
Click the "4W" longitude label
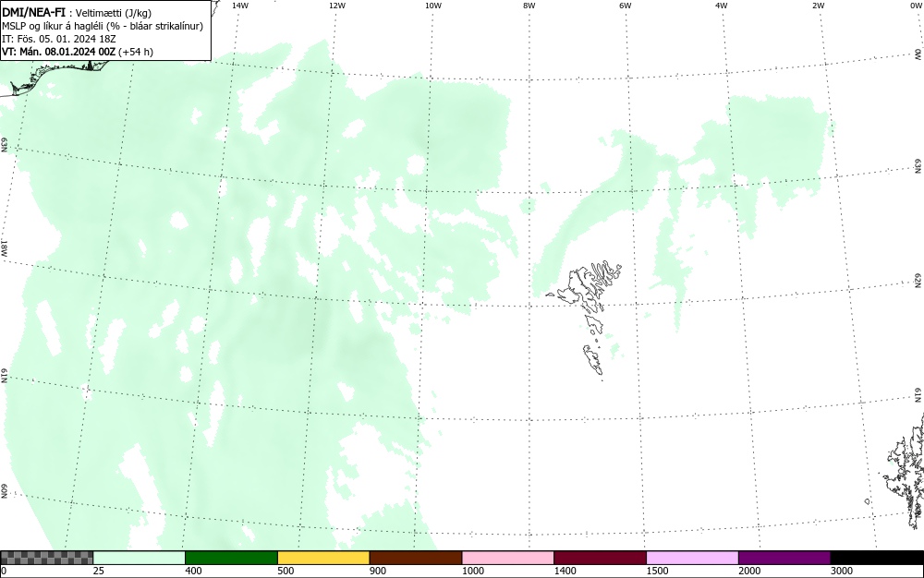(x=722, y=6)
